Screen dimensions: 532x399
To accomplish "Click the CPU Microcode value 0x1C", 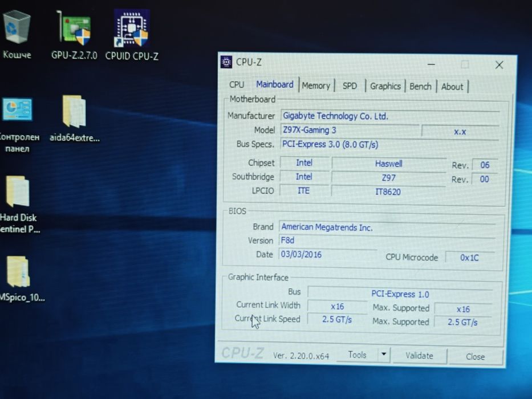I will (470, 258).
